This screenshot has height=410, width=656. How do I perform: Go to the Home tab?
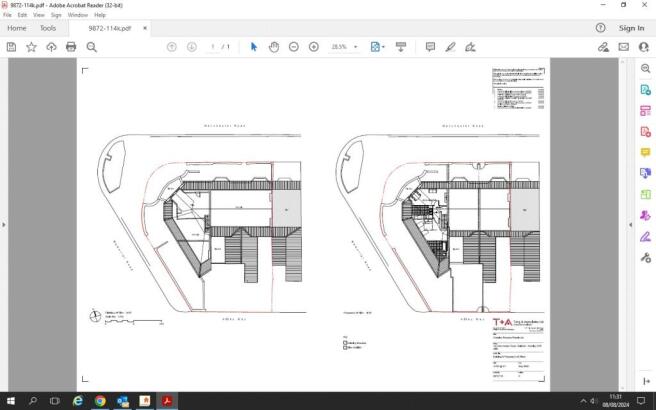pos(17,28)
